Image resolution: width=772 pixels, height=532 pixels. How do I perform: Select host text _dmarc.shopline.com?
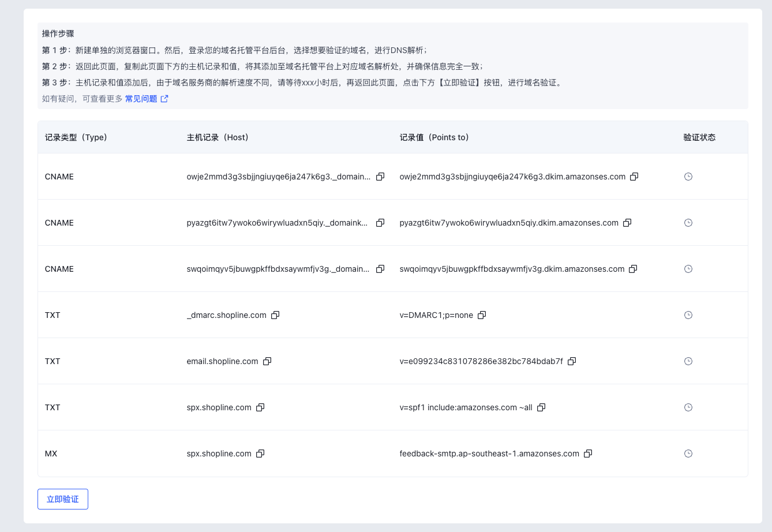click(227, 315)
